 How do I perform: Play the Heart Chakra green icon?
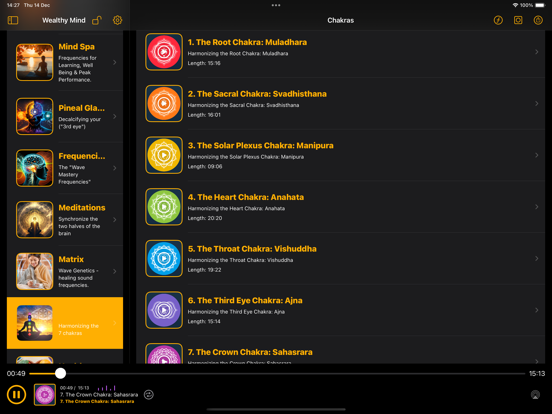coord(164,207)
